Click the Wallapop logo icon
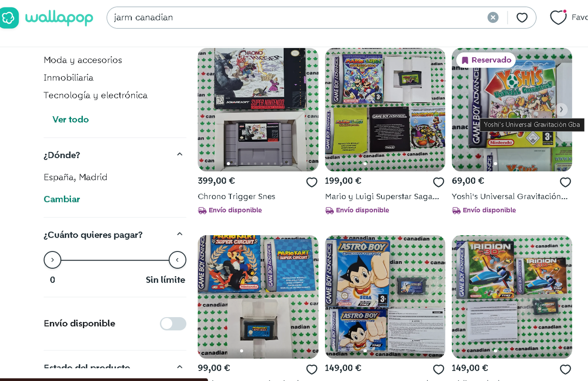The height and width of the screenshot is (381, 588). tap(8, 18)
